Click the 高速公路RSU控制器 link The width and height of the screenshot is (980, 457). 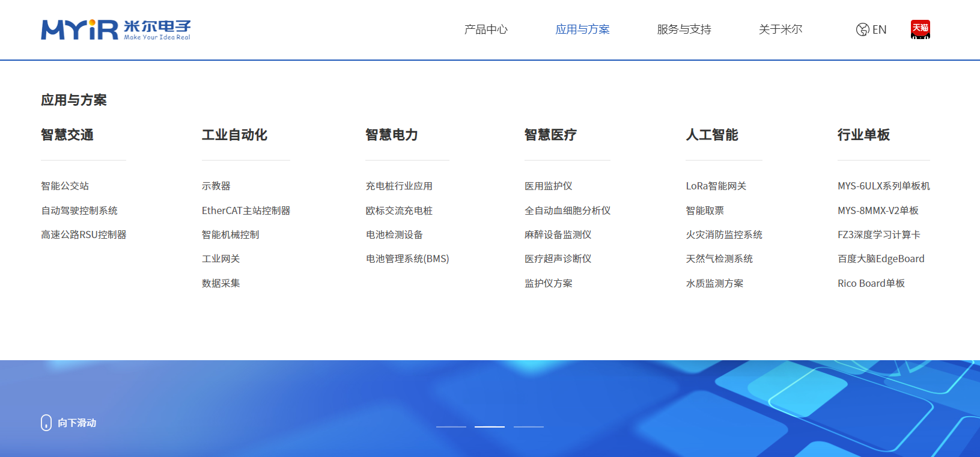(84, 235)
